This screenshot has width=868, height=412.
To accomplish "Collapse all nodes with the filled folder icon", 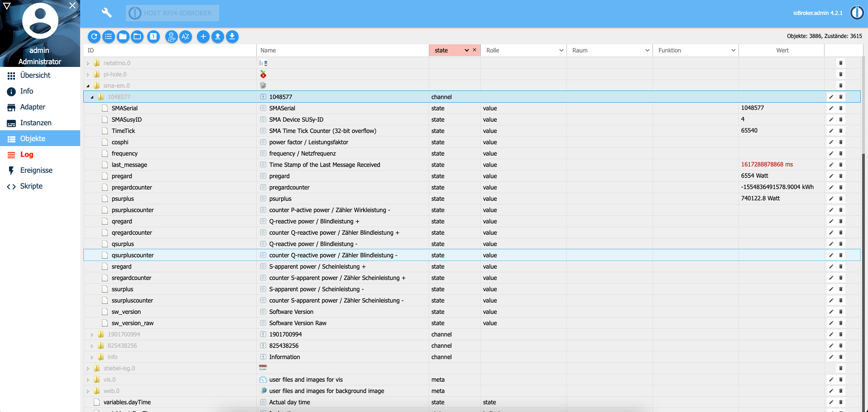I will pyautogui.click(x=123, y=37).
